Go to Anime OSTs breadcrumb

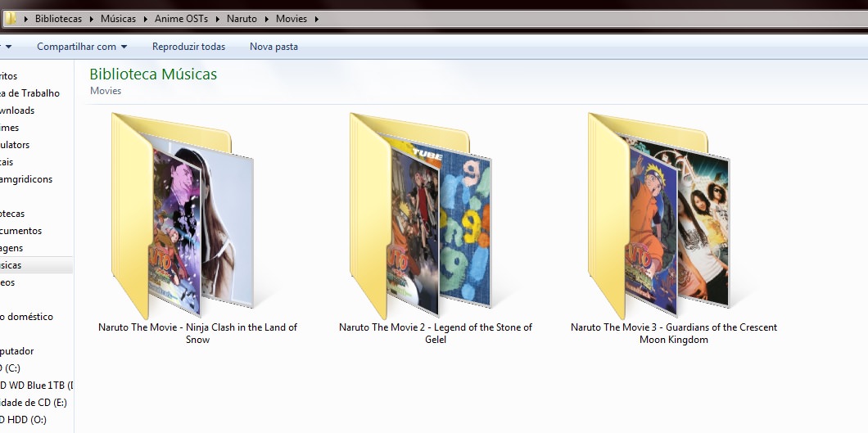pos(181,19)
